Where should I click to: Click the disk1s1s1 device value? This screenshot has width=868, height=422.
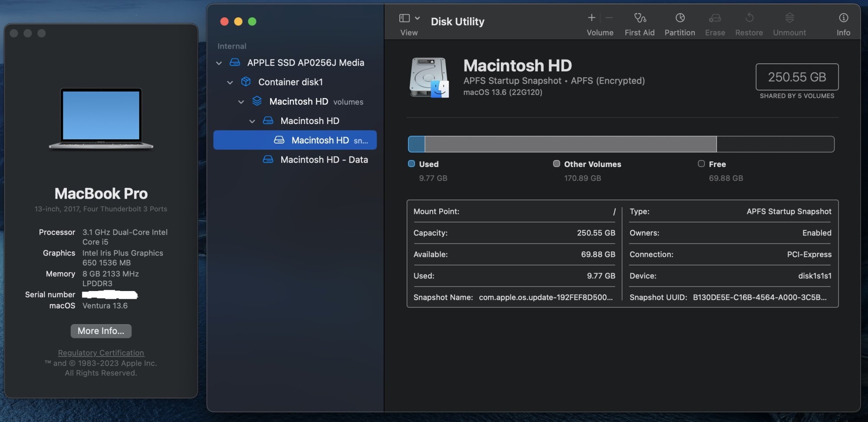tap(815, 276)
